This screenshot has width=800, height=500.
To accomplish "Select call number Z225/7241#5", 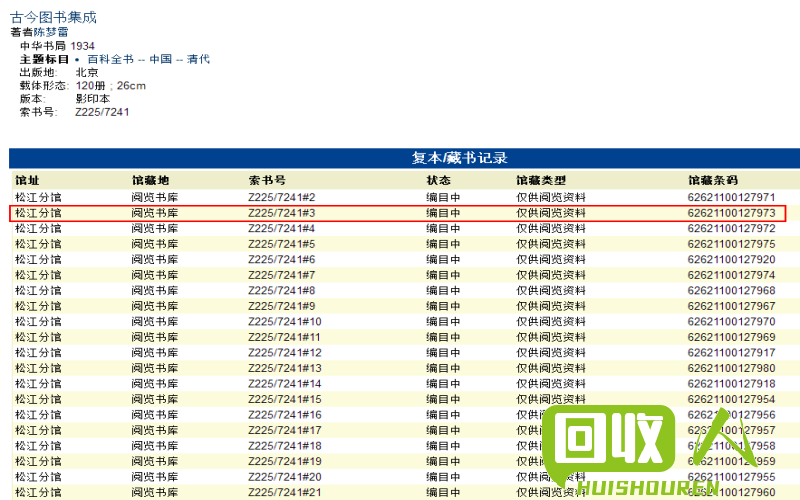I will click(x=282, y=244).
